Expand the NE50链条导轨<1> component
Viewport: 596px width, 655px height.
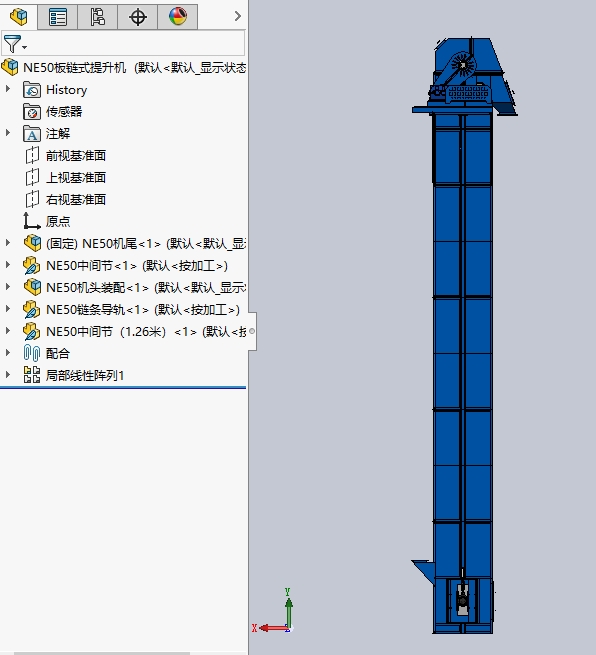pos(8,309)
